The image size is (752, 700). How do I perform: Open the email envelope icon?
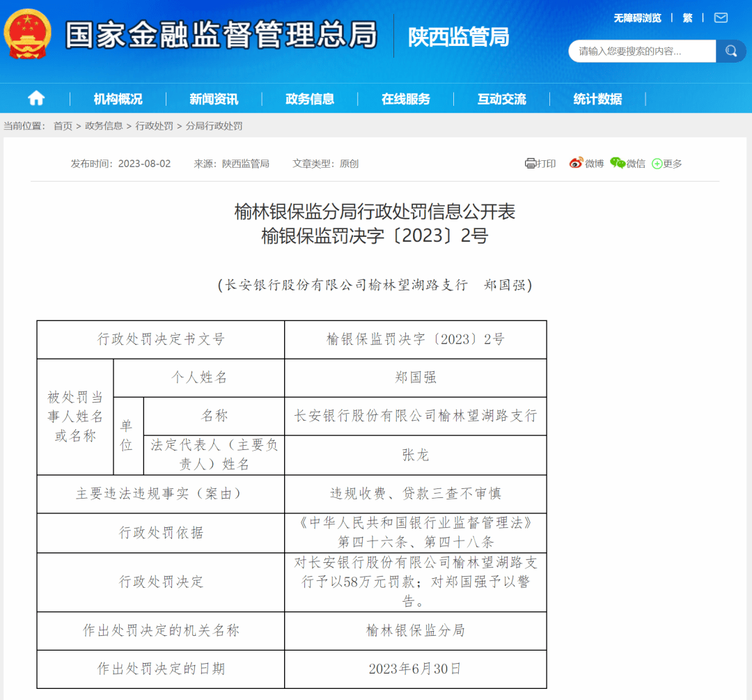(721, 17)
